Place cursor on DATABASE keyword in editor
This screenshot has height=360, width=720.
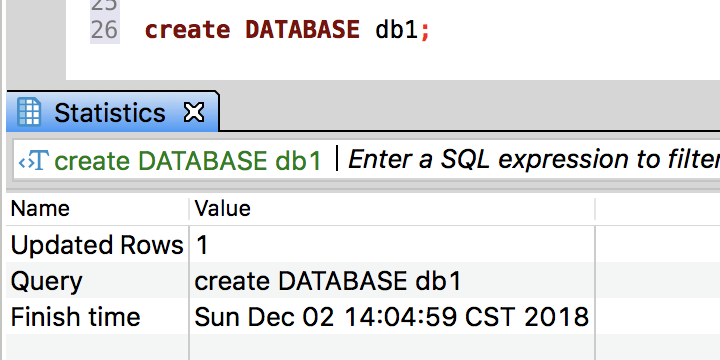point(303,30)
